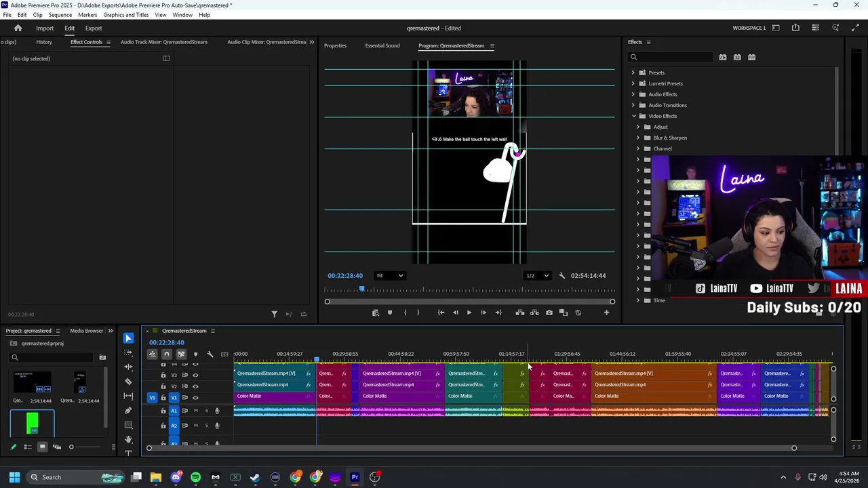Select the Rectangle tool
This screenshot has height=488, width=868.
pyautogui.click(x=128, y=425)
